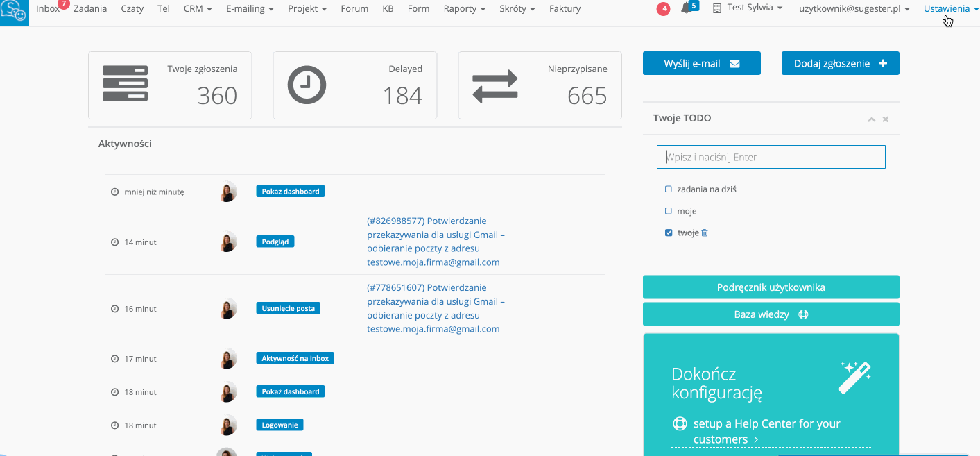Click clock icon beside '14 minut'

click(115, 242)
